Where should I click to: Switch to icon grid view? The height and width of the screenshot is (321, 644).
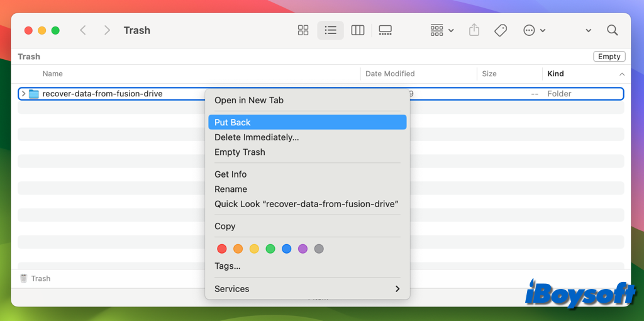tap(303, 30)
